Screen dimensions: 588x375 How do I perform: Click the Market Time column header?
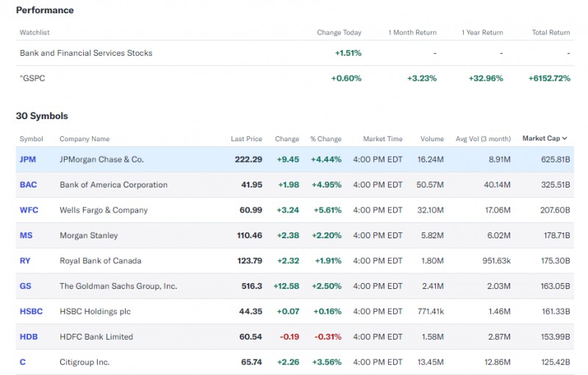coord(382,139)
